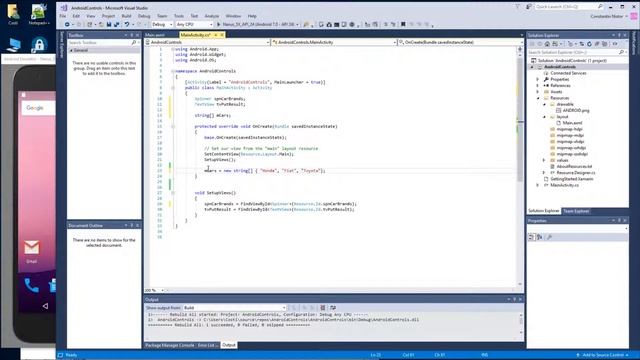Screen dimensions: 640x360
Task: Select the mipmap-hdpi folder
Action: pos(570,129)
